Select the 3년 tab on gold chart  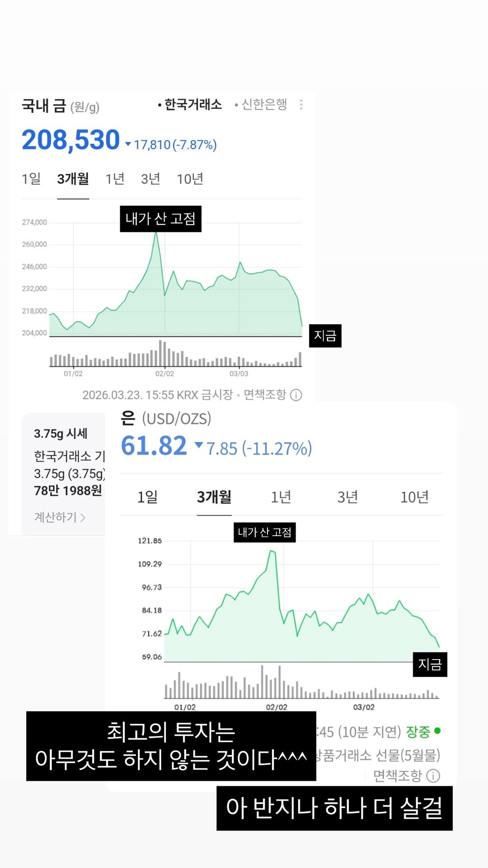pyautogui.click(x=150, y=179)
